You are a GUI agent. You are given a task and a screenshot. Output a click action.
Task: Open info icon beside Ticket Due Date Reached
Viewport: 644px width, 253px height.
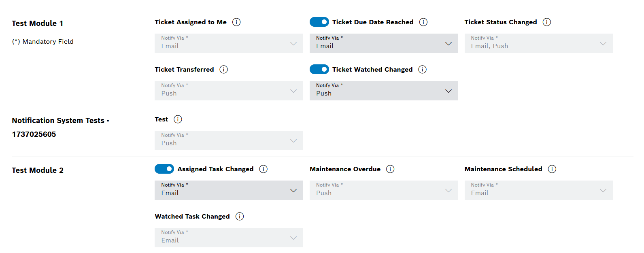click(x=423, y=22)
